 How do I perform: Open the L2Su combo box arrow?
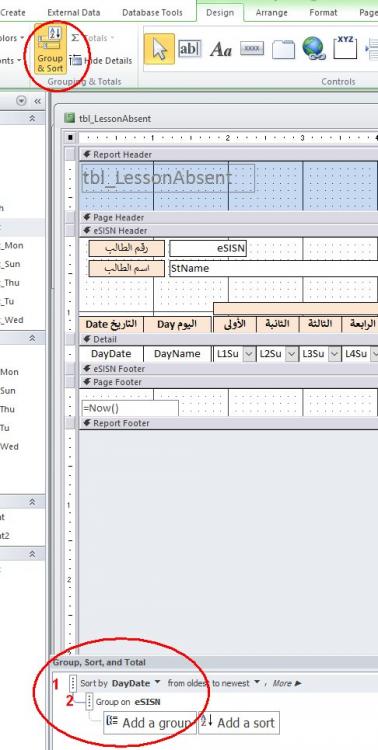(x=291, y=354)
